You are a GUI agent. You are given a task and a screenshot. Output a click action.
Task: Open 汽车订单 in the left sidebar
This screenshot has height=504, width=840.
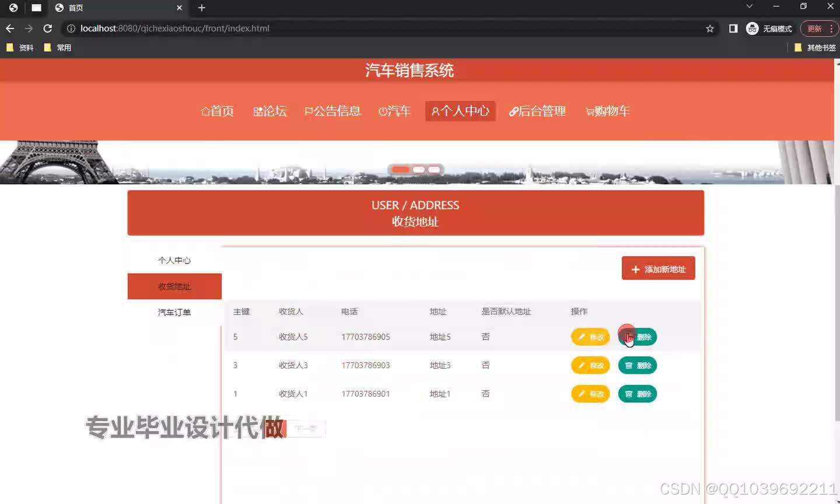click(x=174, y=312)
